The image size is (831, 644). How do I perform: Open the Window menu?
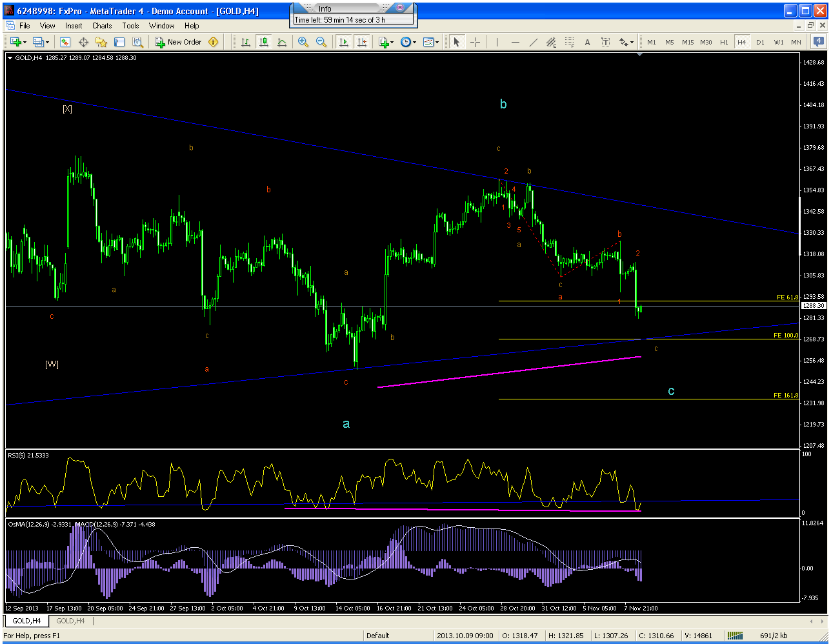tap(162, 26)
